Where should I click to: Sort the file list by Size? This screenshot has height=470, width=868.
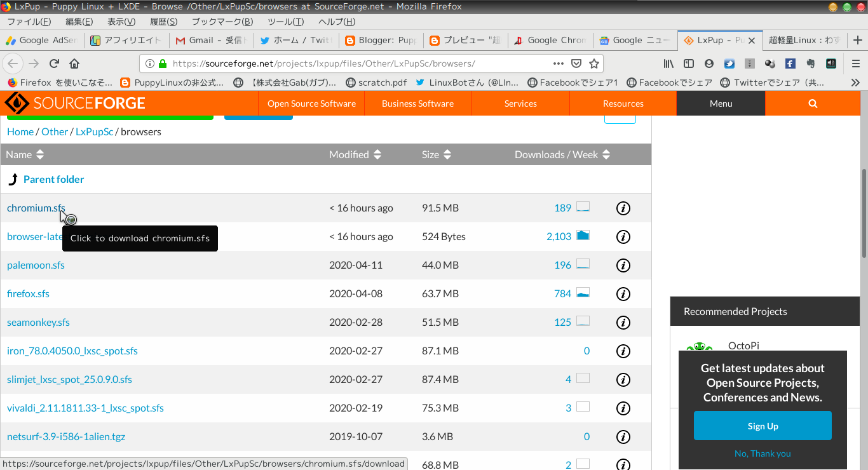coord(437,154)
